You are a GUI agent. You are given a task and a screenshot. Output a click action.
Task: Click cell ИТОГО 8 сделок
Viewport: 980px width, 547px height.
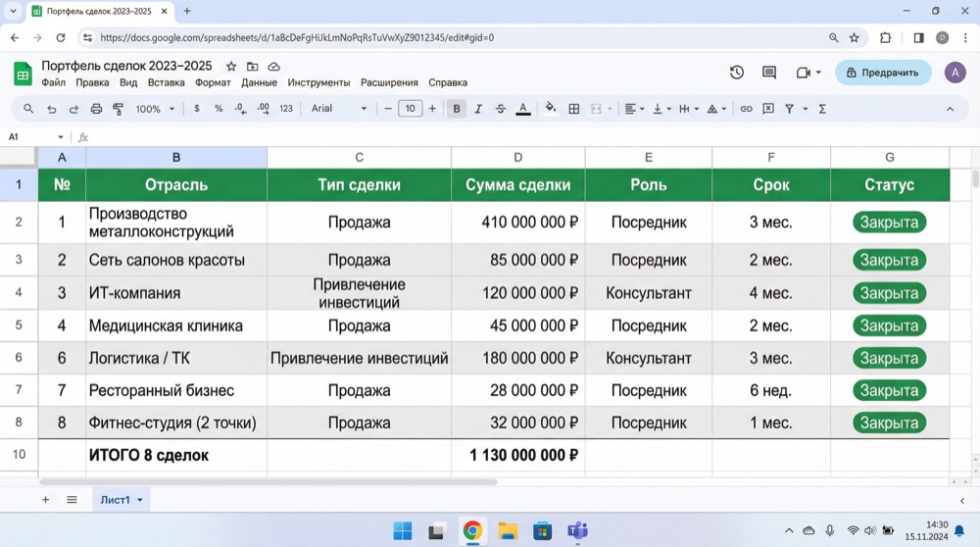pyautogui.click(x=176, y=455)
